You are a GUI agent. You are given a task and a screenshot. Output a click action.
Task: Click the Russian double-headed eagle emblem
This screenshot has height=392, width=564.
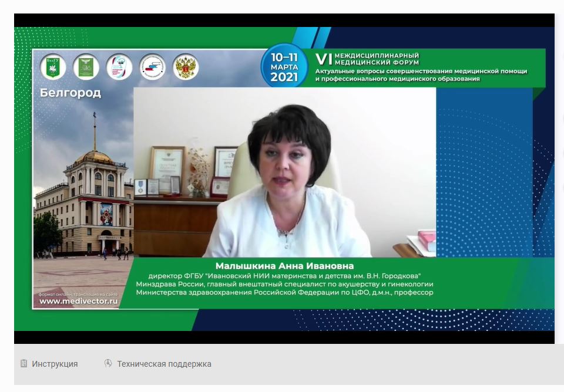pyautogui.click(x=186, y=67)
